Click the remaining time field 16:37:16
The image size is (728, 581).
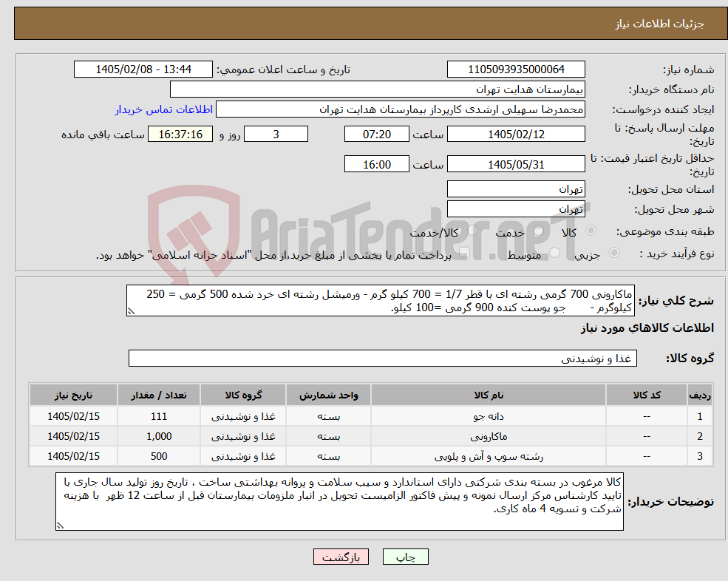(180, 135)
